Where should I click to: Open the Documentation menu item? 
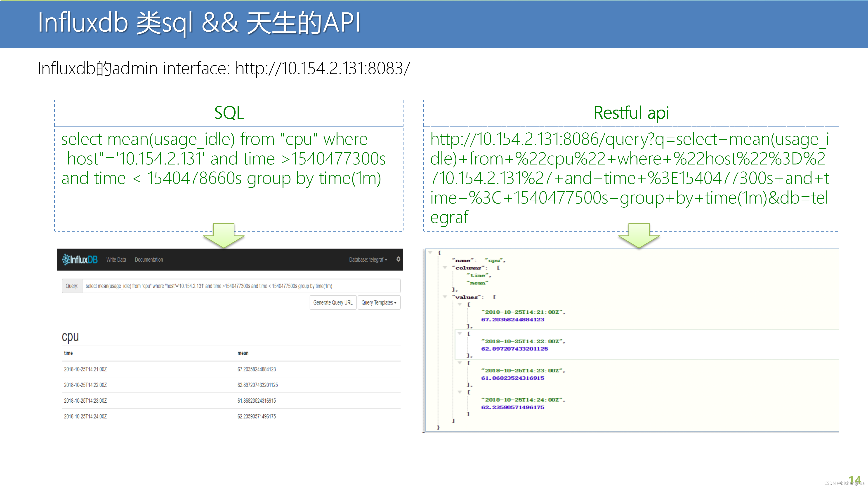tap(149, 260)
